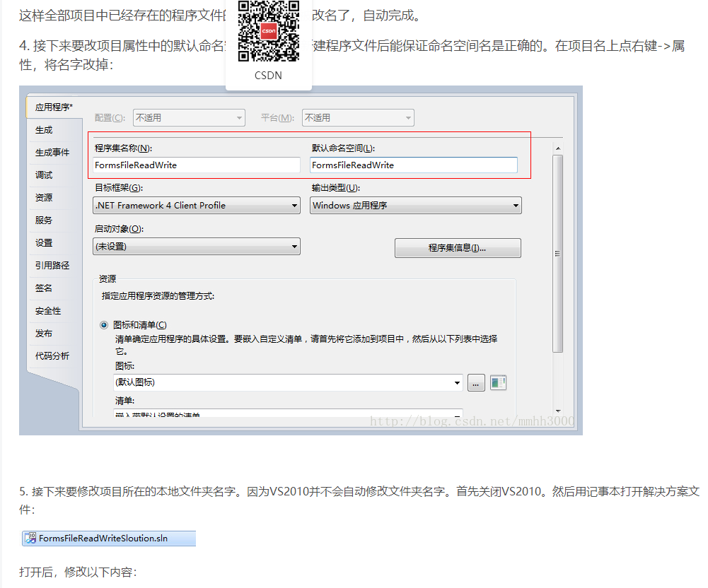Click the 程序集名称 input field
This screenshot has height=588, width=708.
point(197,165)
